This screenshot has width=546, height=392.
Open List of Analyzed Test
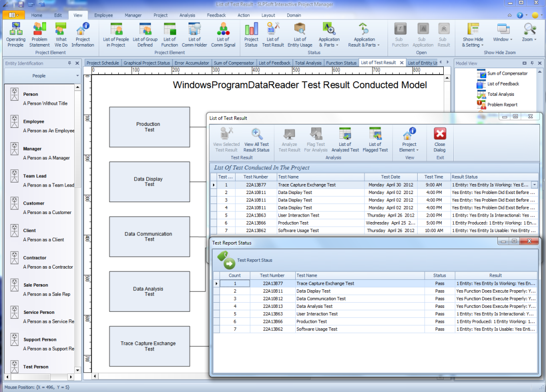(x=345, y=139)
